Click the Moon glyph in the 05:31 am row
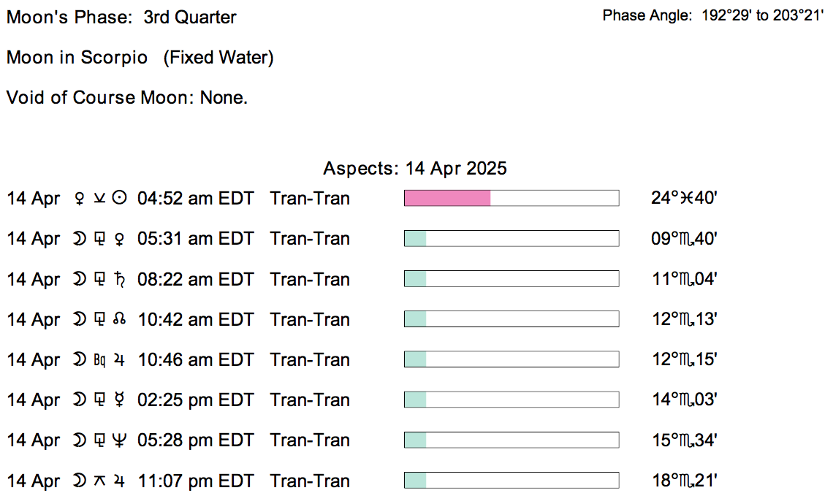833x504 pixels. [x=80, y=239]
